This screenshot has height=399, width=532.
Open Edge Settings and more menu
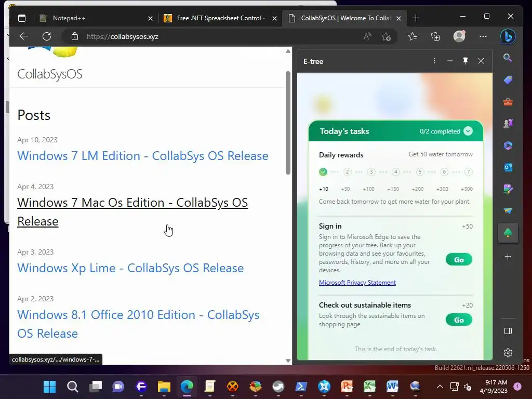(x=483, y=36)
